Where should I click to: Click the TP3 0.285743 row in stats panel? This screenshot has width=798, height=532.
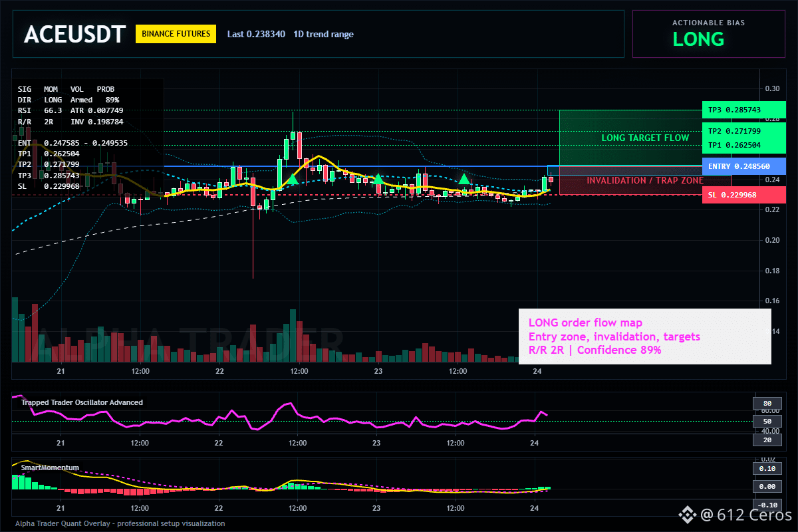(x=49, y=176)
